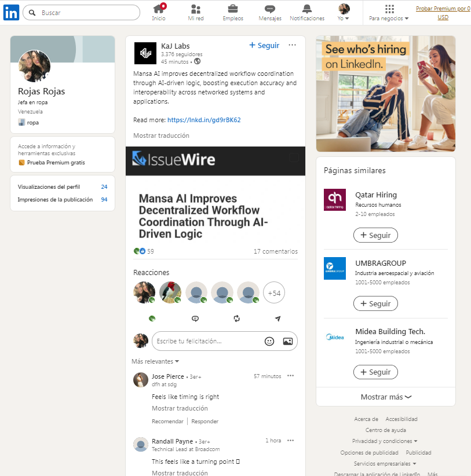The image size is (471, 476).
Task: Open the Rojas Rojas profile name
Action: (x=41, y=91)
